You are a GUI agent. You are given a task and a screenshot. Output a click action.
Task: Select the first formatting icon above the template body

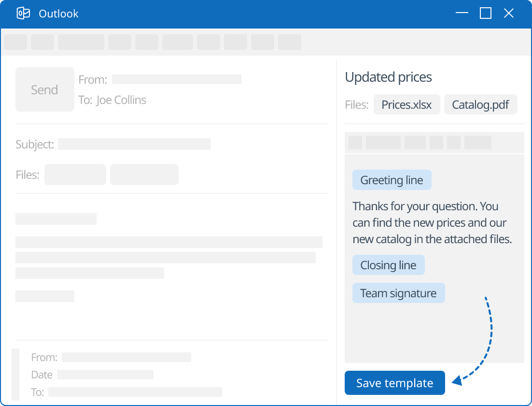coord(354,142)
